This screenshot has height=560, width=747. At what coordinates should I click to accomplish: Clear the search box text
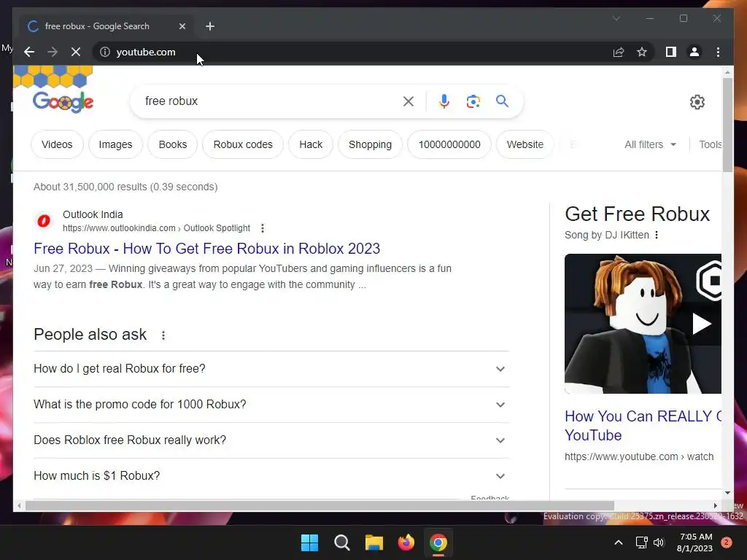pos(409,101)
